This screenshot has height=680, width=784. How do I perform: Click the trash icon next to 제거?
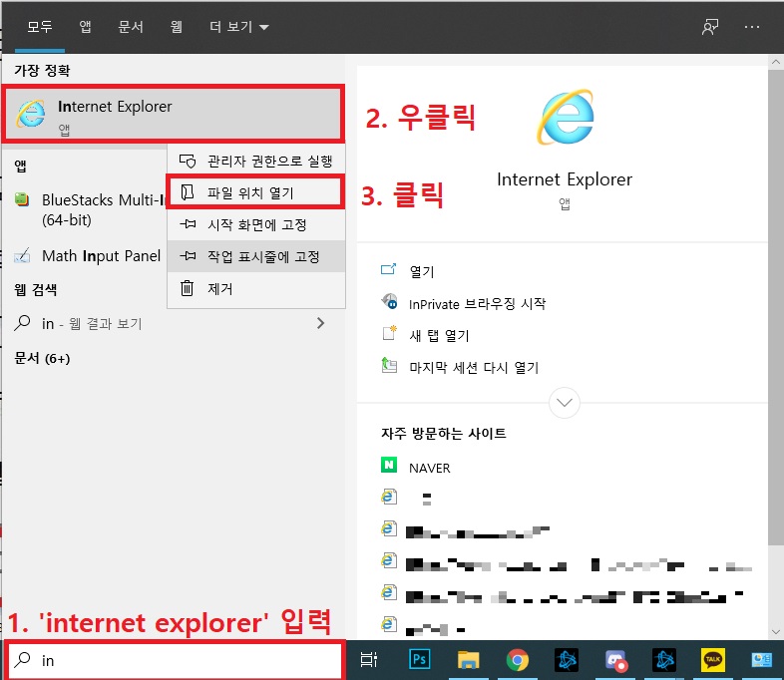tap(187, 288)
